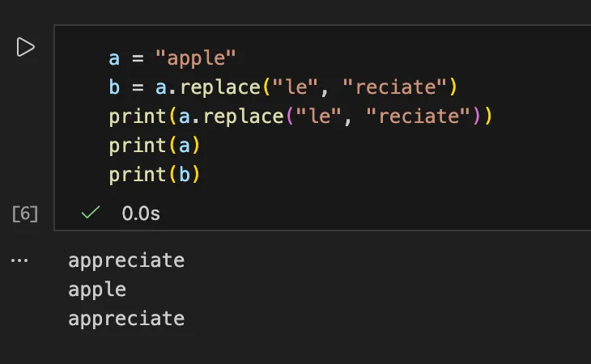
Task: Click the execution count [6] label
Action: [25, 214]
